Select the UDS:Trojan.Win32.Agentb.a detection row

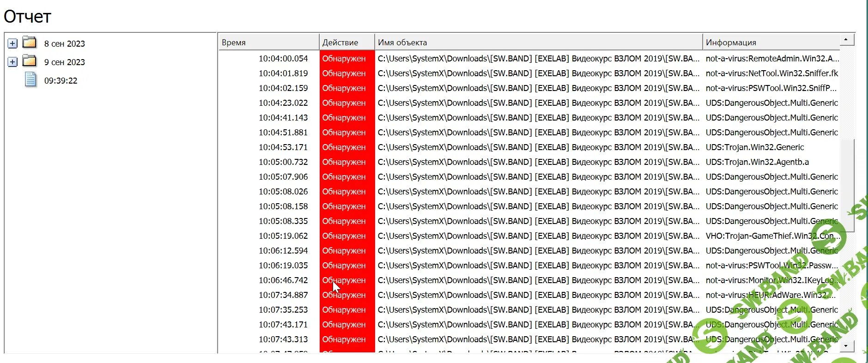click(757, 162)
